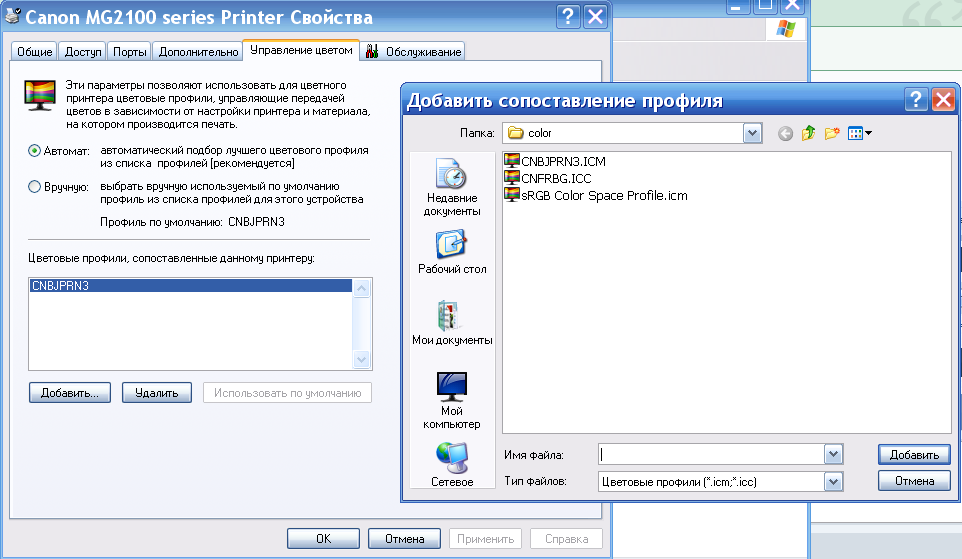Click the Имя файла text field
Viewport: 962px width, 559px height.
point(712,455)
